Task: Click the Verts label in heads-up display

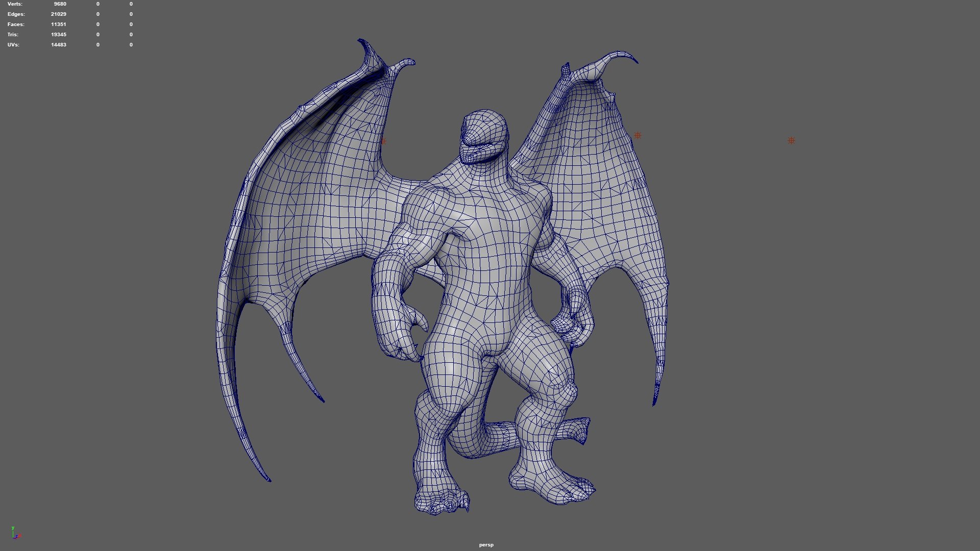Action: click(15, 4)
